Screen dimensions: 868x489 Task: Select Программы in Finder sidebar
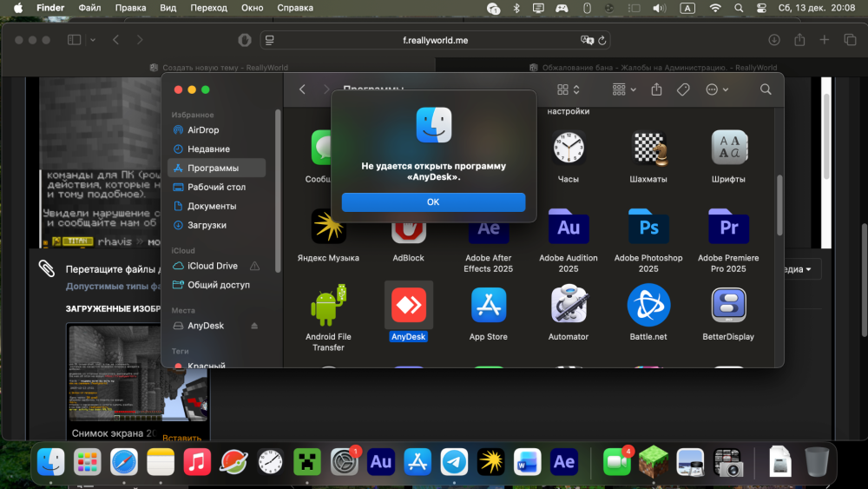(x=216, y=168)
